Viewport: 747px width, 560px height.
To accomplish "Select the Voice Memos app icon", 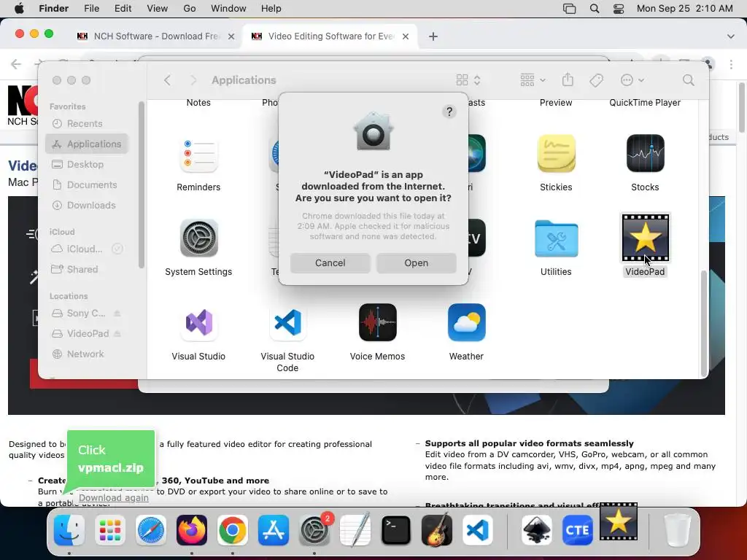I will (377, 322).
